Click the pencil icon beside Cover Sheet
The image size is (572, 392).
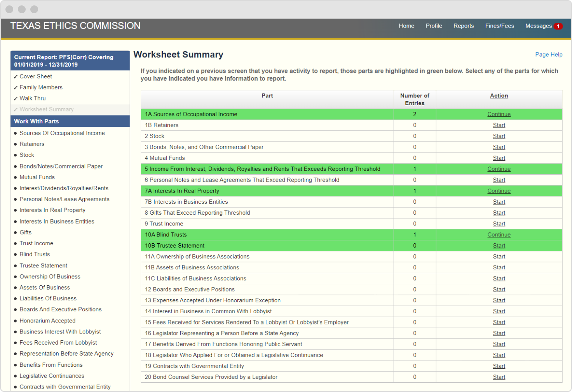pyautogui.click(x=16, y=76)
